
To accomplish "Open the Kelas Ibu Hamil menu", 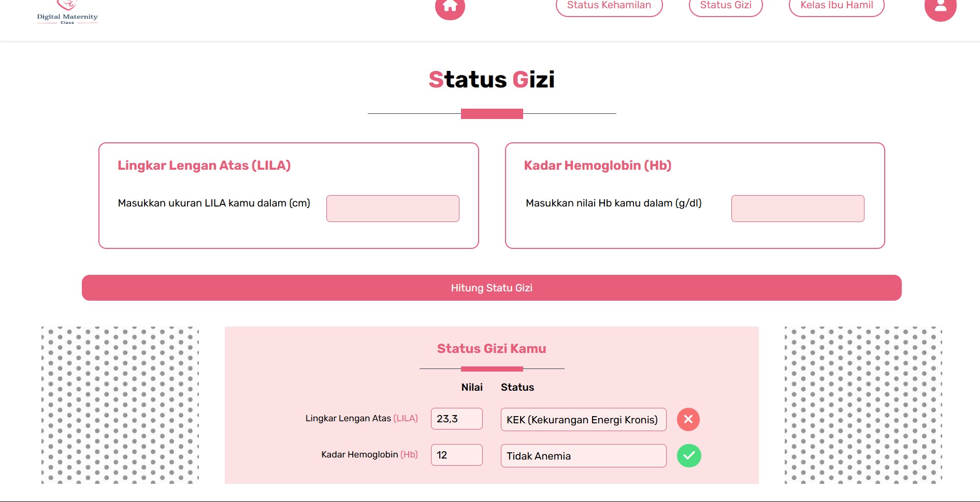I will [837, 6].
